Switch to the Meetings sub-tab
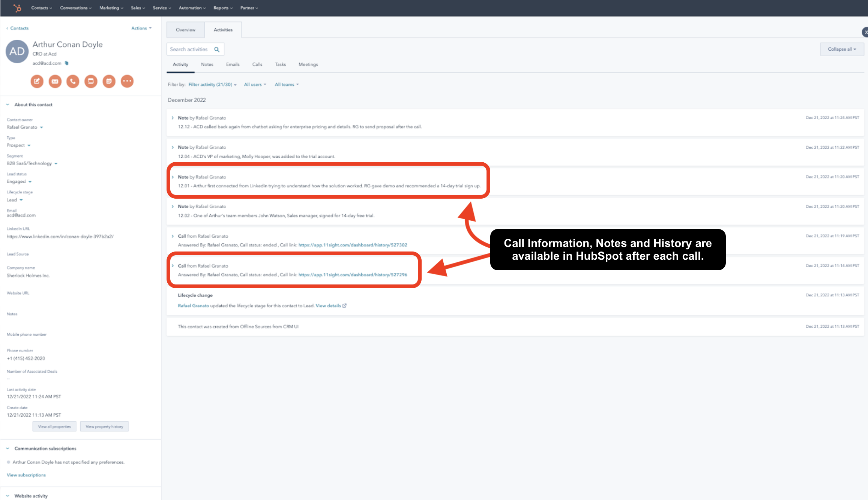The image size is (868, 500). pos(308,64)
